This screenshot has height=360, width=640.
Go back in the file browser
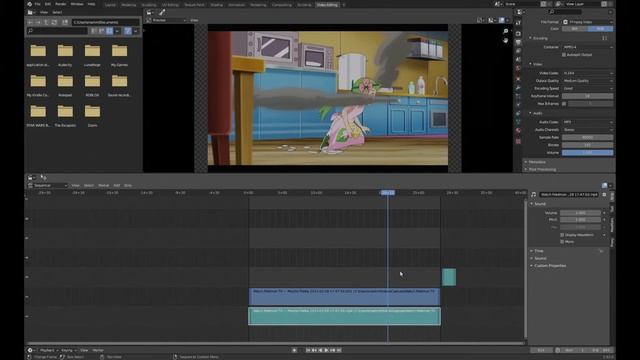30,22
